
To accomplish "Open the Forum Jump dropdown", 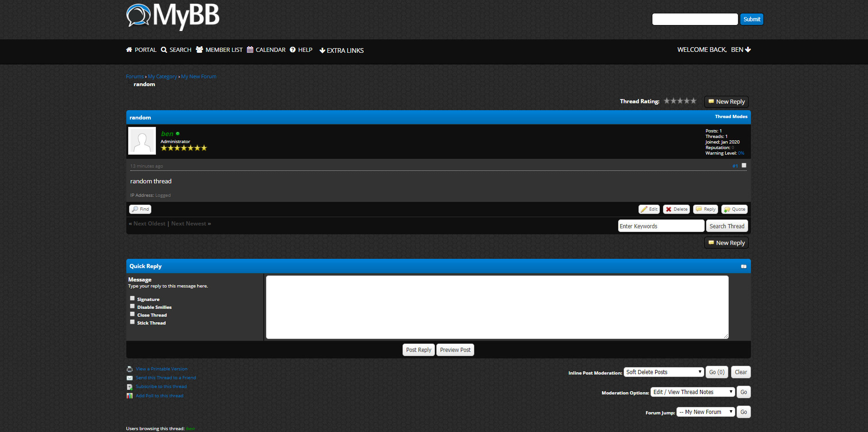I will point(705,412).
